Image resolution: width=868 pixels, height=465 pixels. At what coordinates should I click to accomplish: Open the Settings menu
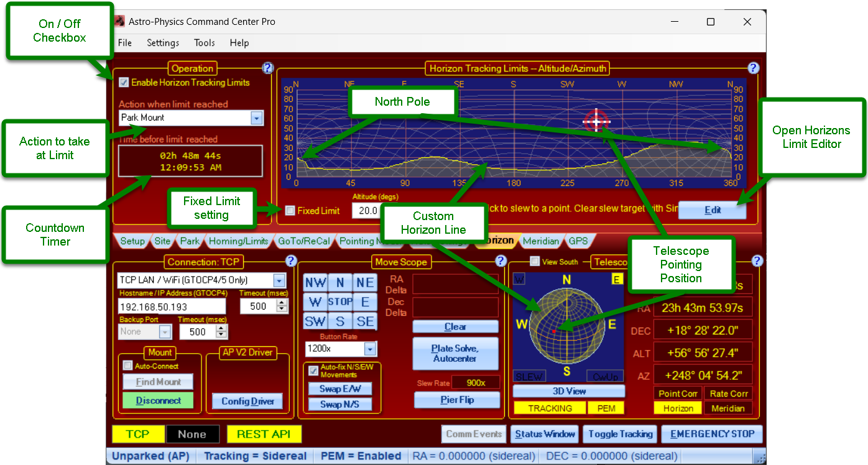(x=163, y=43)
